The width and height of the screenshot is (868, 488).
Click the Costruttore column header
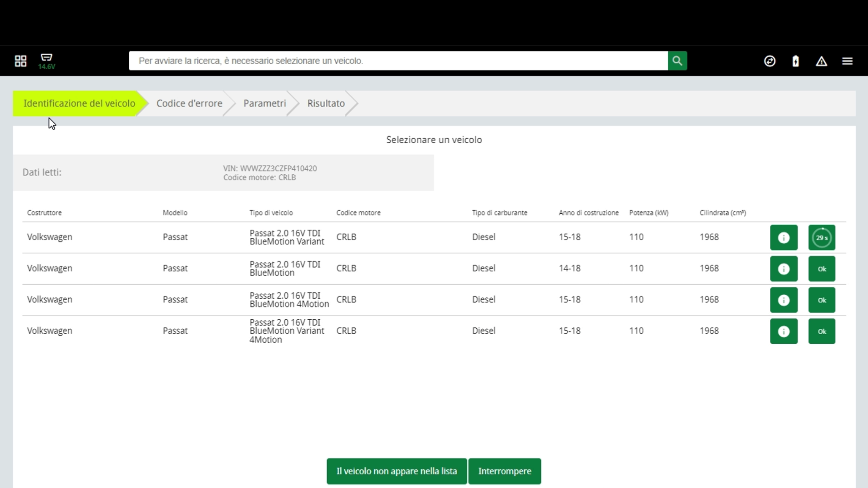point(44,212)
